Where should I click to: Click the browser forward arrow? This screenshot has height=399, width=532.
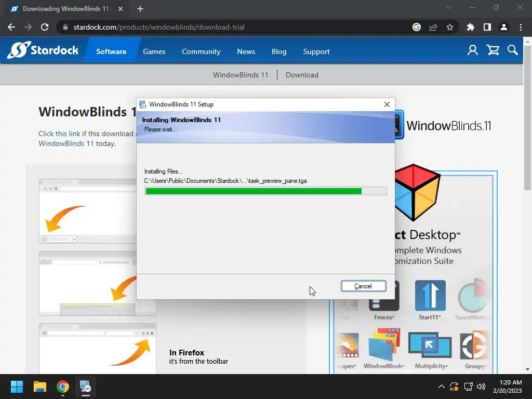pyautogui.click(x=28, y=27)
